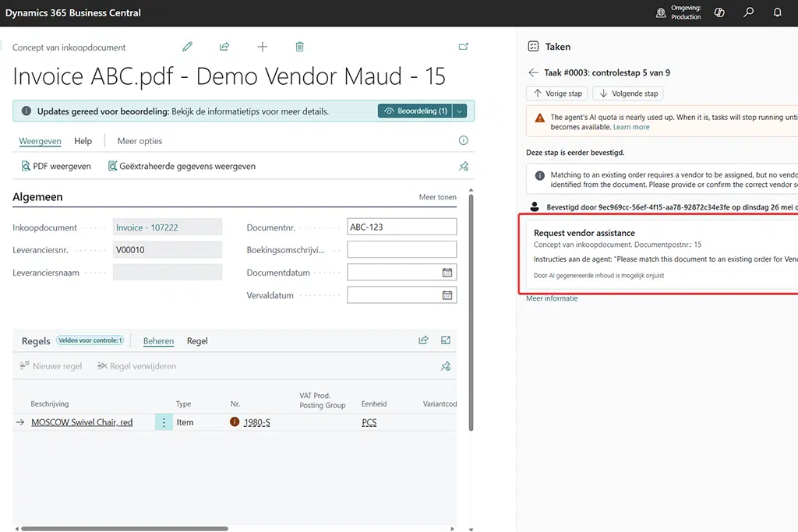The width and height of the screenshot is (798, 532).
Task: Click Nieuwe regel action
Action: [x=51, y=366]
